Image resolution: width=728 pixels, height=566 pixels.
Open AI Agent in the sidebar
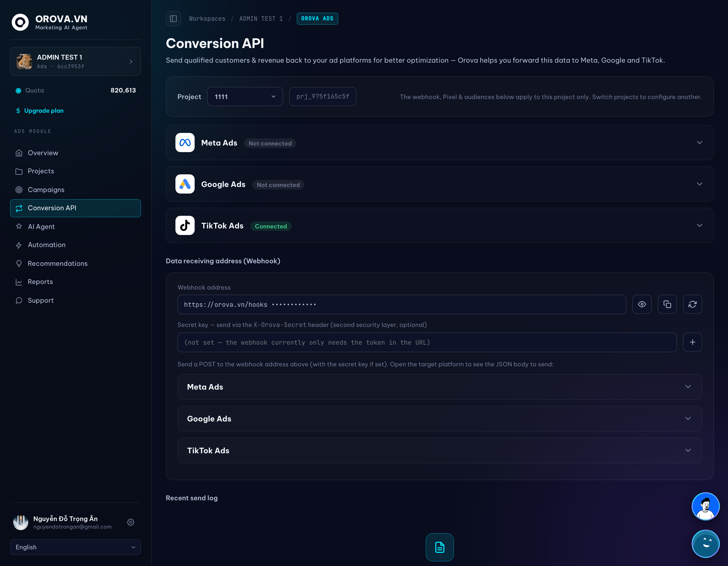(x=75, y=227)
